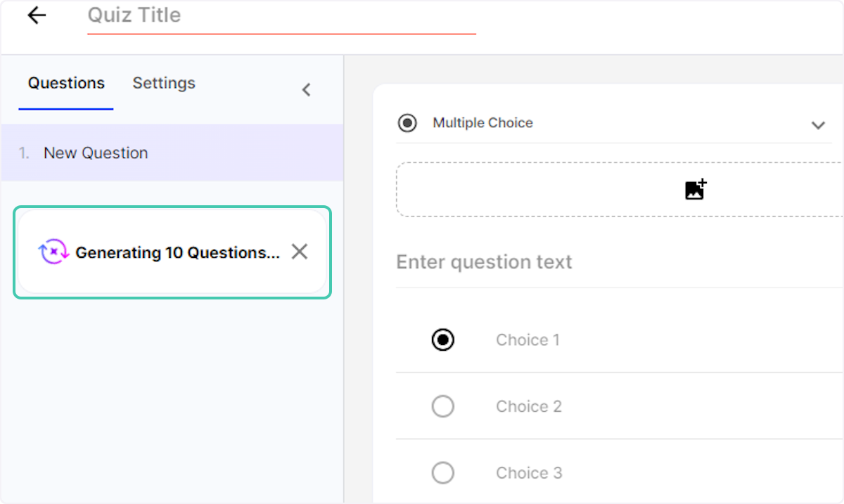Cancel generating questions with the X
This screenshot has height=504, width=844.
pos(299,251)
